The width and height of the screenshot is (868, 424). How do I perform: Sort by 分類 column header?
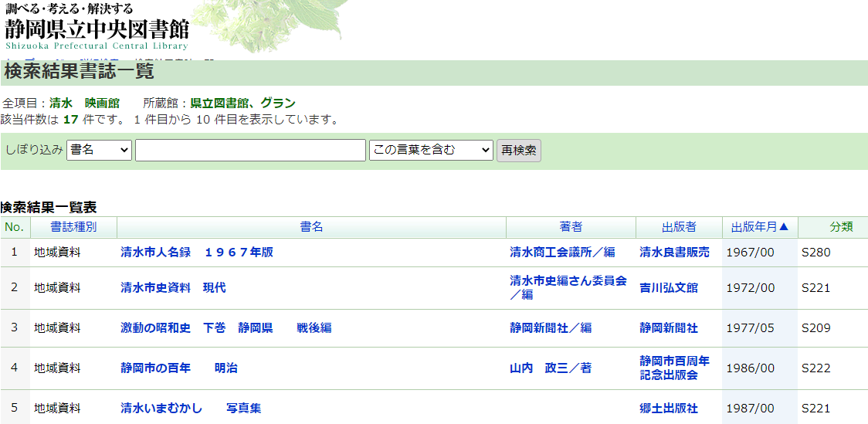click(x=842, y=227)
